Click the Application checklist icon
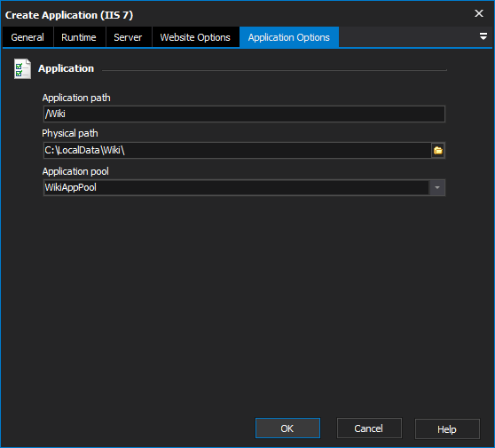 coord(22,69)
